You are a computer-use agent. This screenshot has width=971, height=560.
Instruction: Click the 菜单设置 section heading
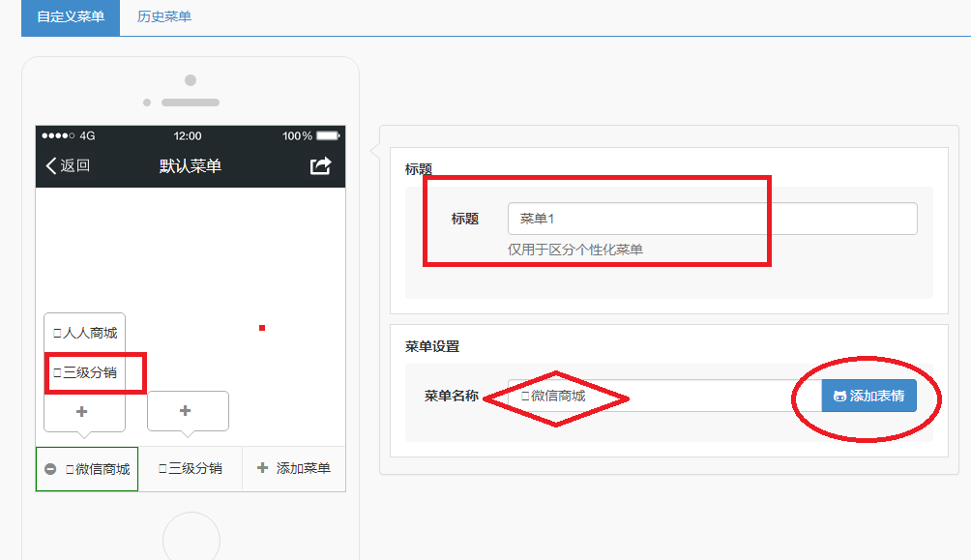432,346
